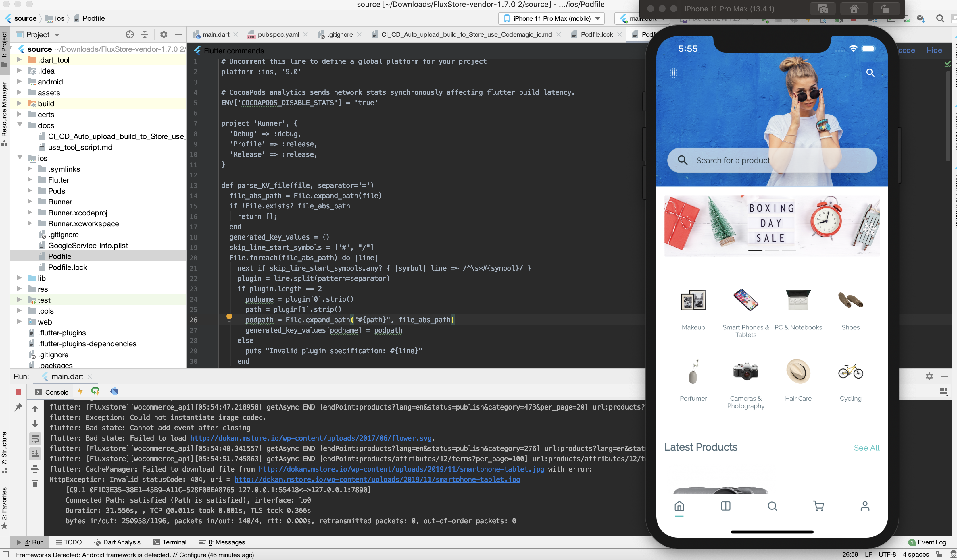The width and height of the screenshot is (957, 560).
Task: Click the console up-arrow stack trace icon
Action: coord(35,409)
